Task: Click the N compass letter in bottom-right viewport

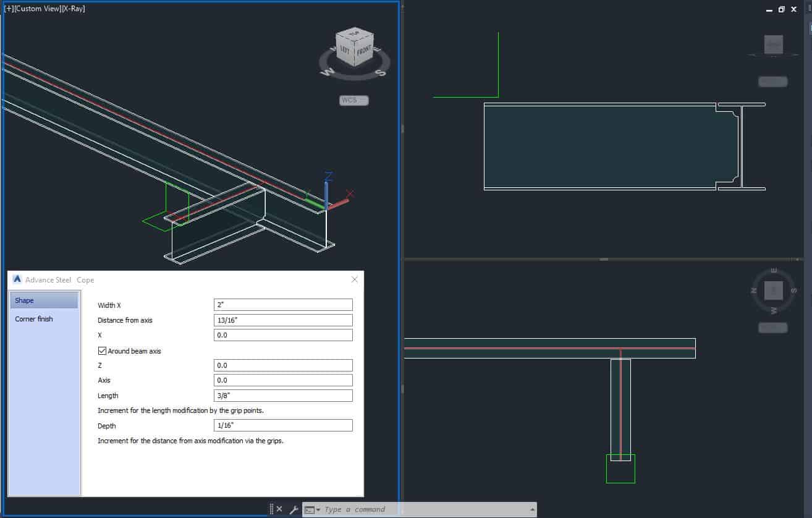Action: 755,291
